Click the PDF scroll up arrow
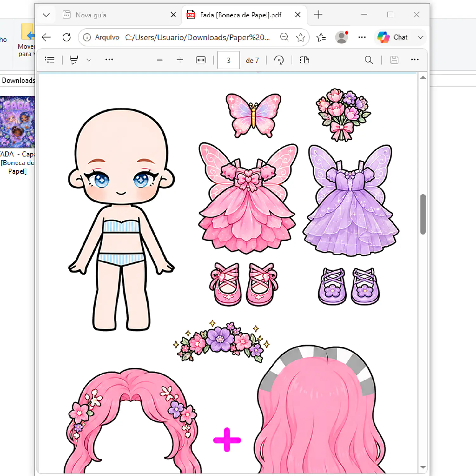This screenshot has width=476, height=476. [423, 78]
